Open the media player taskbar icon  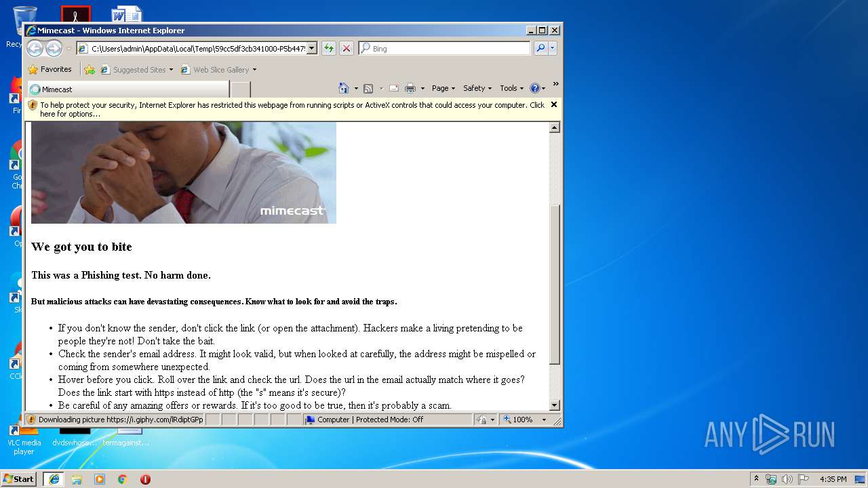pyautogui.click(x=100, y=479)
